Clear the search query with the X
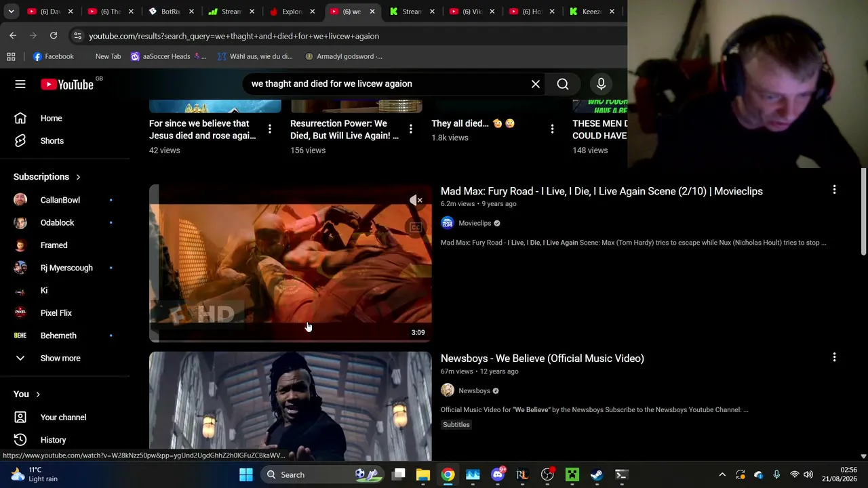Screen dimensions: 868x488 536,84
